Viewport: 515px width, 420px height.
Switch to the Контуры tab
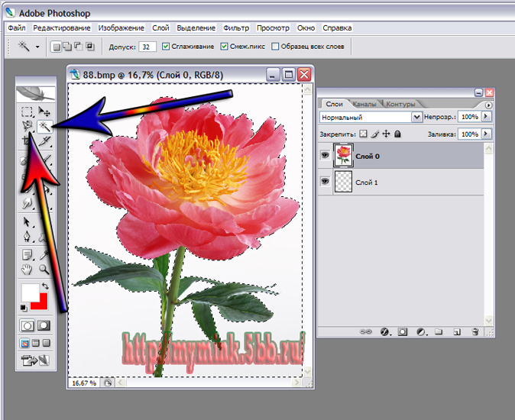400,104
